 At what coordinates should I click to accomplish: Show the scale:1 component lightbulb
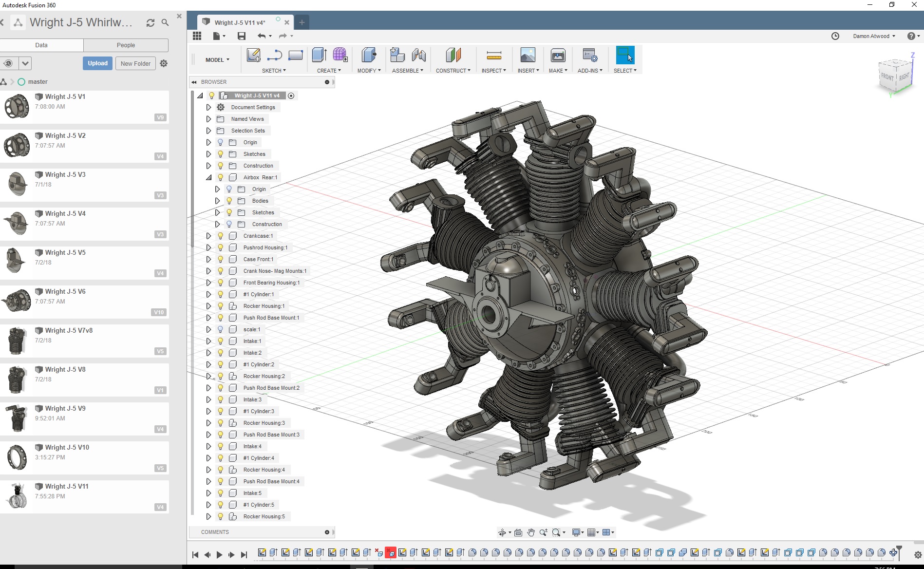pos(221,329)
